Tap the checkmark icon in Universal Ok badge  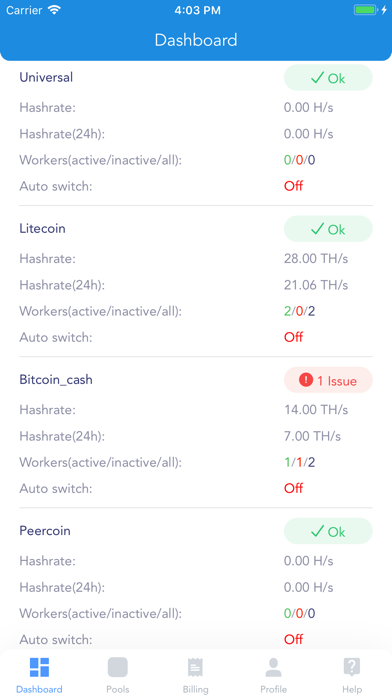click(317, 78)
